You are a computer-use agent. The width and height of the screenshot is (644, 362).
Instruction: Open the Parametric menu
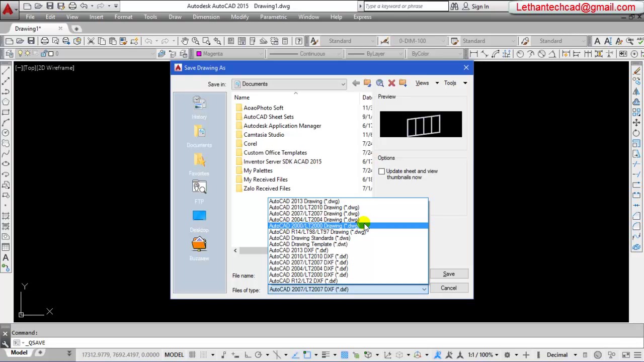(273, 17)
